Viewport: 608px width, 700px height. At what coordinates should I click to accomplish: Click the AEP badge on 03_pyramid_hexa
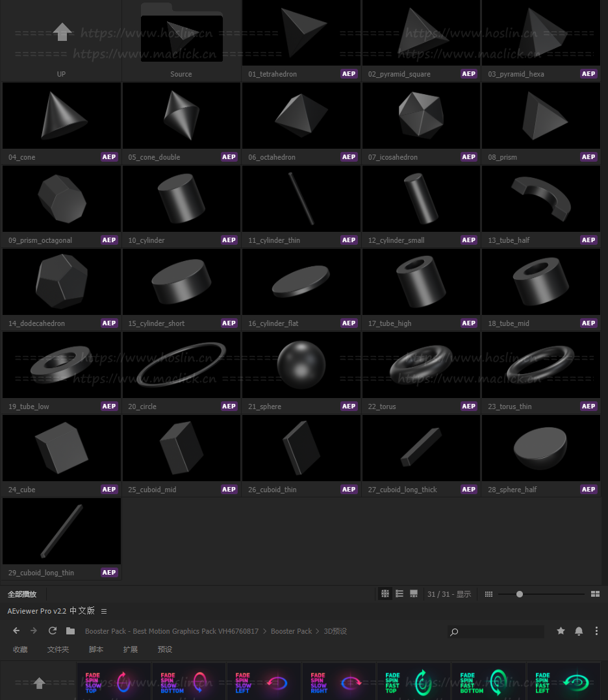pyautogui.click(x=589, y=73)
